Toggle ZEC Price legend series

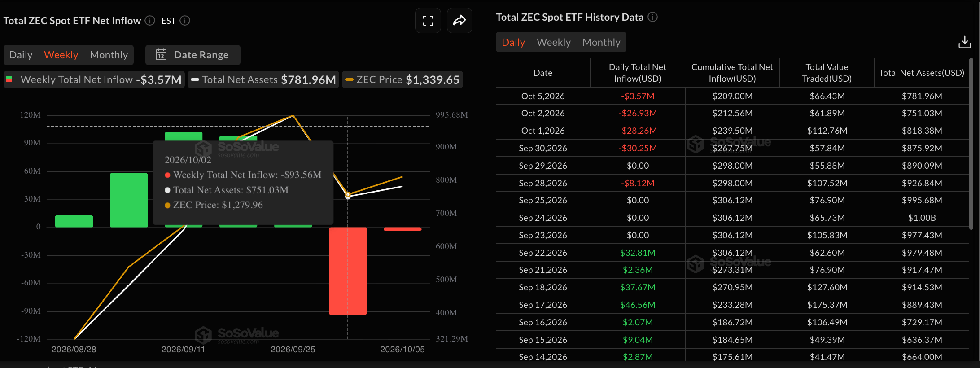[x=402, y=80]
